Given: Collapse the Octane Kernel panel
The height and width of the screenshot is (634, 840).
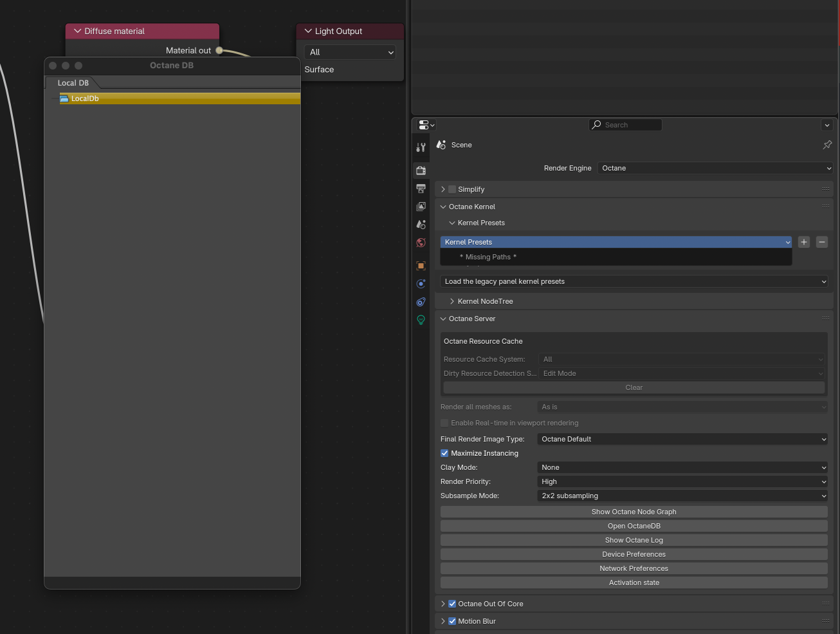Looking at the screenshot, I should pos(443,207).
